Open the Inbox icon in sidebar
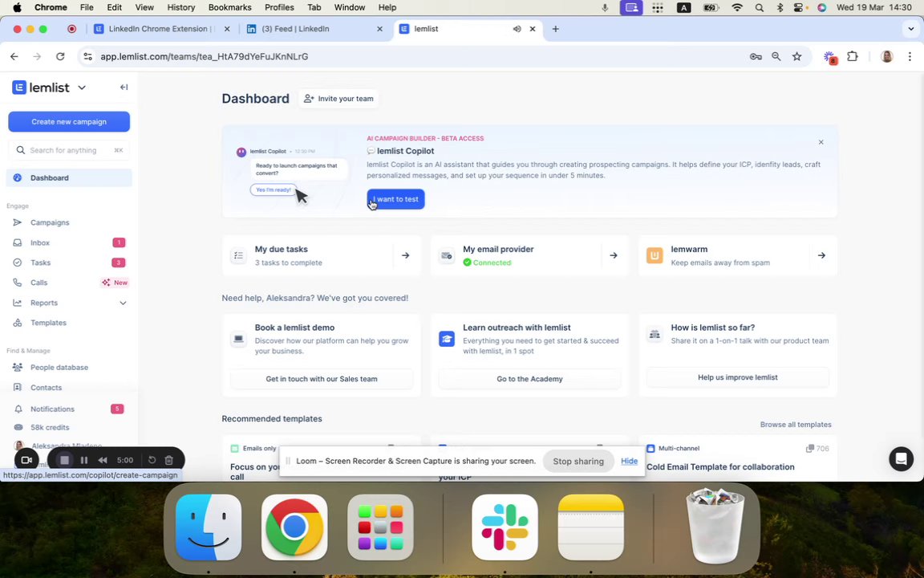This screenshot has width=924, height=578. pos(18,242)
